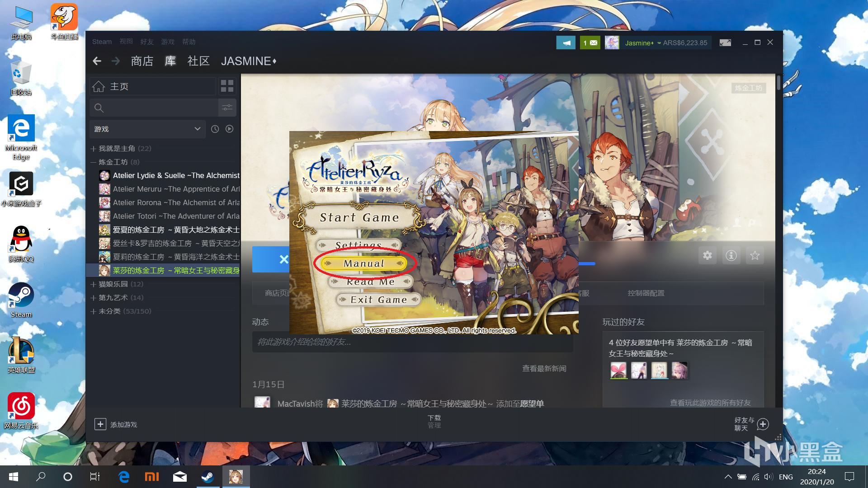Switch Steam to Big Picture mode icon
The image size is (868, 488).
point(725,43)
